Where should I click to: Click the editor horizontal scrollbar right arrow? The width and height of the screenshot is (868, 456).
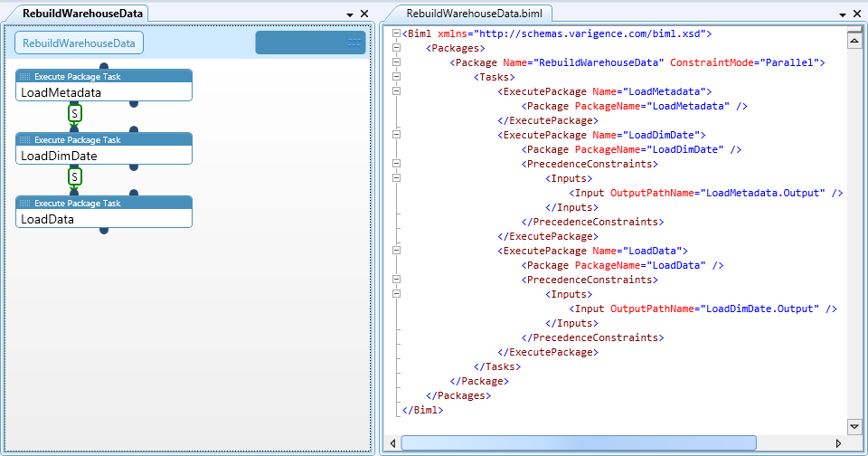(838, 443)
